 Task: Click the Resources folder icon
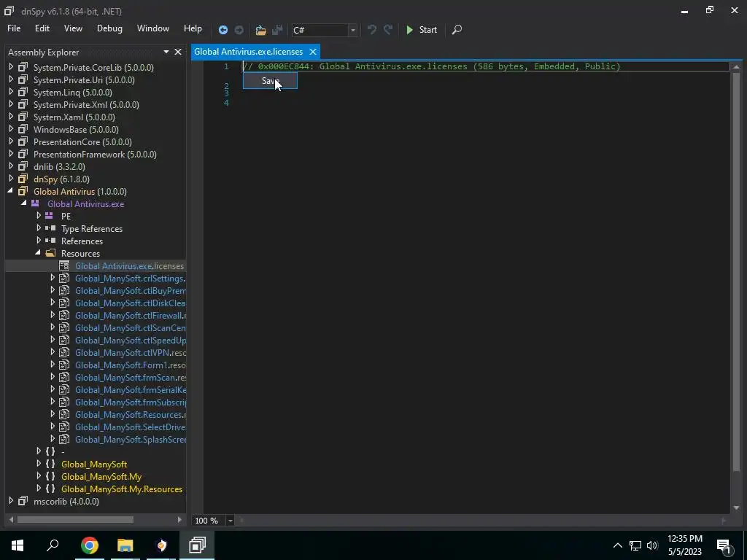click(50, 253)
